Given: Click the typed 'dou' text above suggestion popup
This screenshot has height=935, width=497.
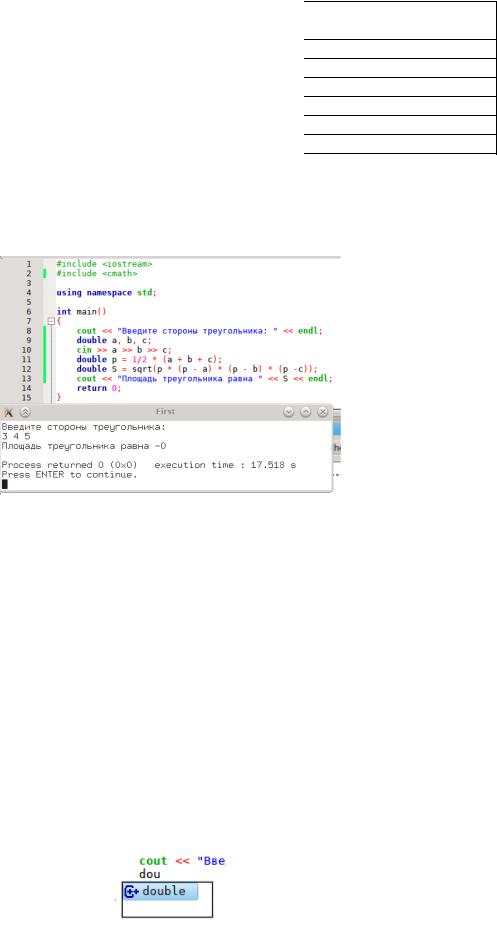Looking at the screenshot, I should pyautogui.click(x=150, y=875).
